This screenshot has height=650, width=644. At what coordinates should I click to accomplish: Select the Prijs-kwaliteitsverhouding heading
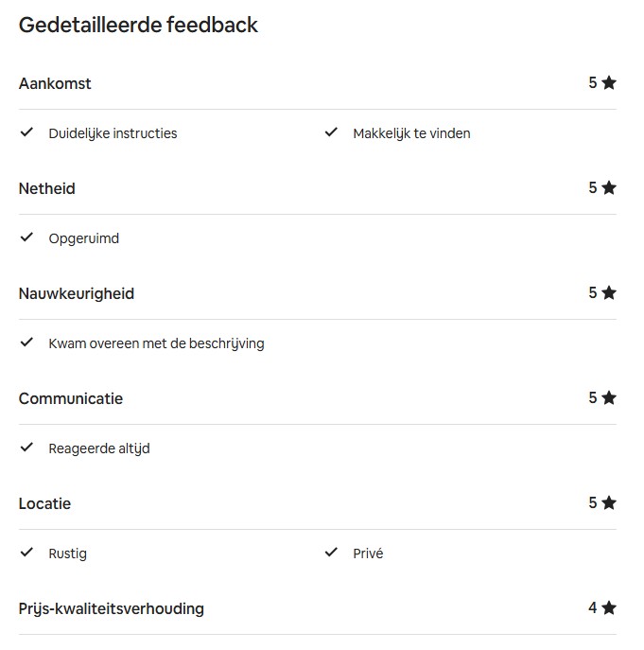(x=112, y=608)
